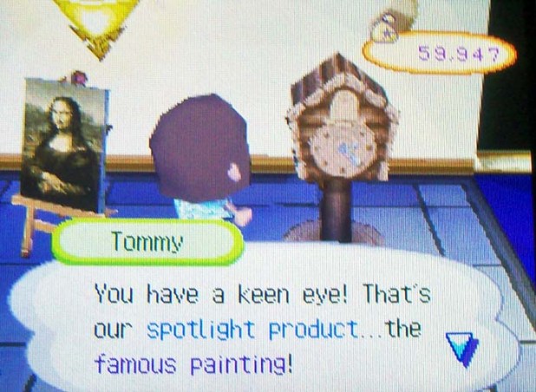Tap the Tommy speaker name tag
Image resolution: width=536 pixels, height=392 pixels.
coord(147,241)
